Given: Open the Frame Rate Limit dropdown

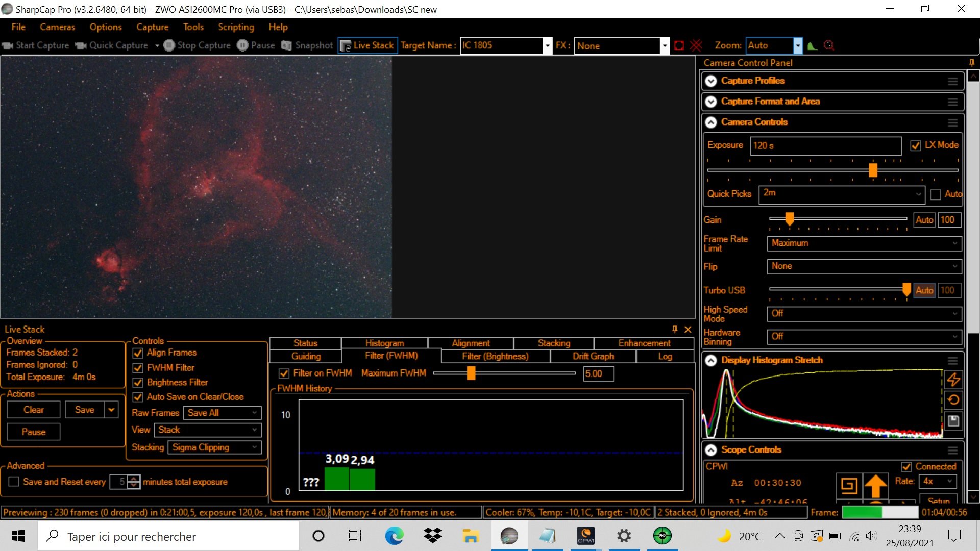Looking at the screenshot, I should pos(864,243).
